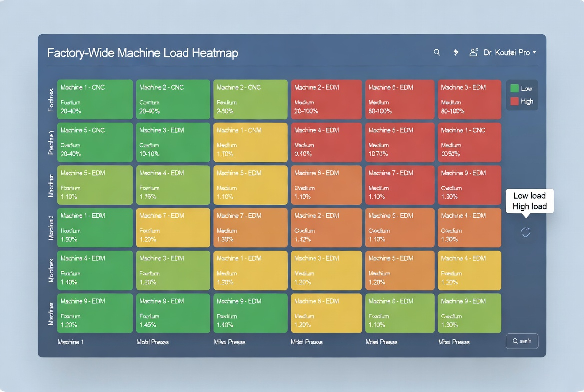Click the Machine 2 - EDM 1.42% tile

[326, 228]
